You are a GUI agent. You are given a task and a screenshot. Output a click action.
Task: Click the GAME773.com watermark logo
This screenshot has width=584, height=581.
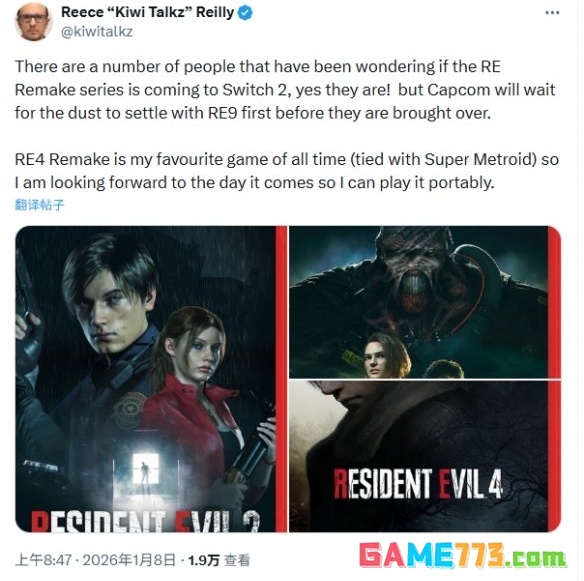pyautogui.click(x=463, y=555)
